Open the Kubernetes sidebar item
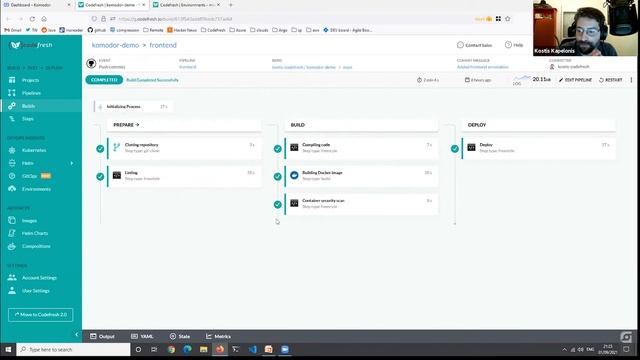Viewport: 640px width, 360px height. tap(33, 150)
